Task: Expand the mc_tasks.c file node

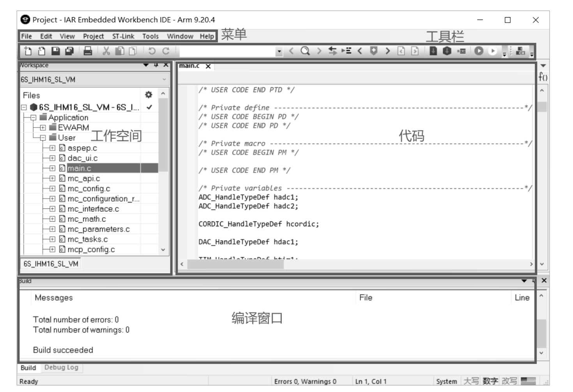Action: coord(52,239)
